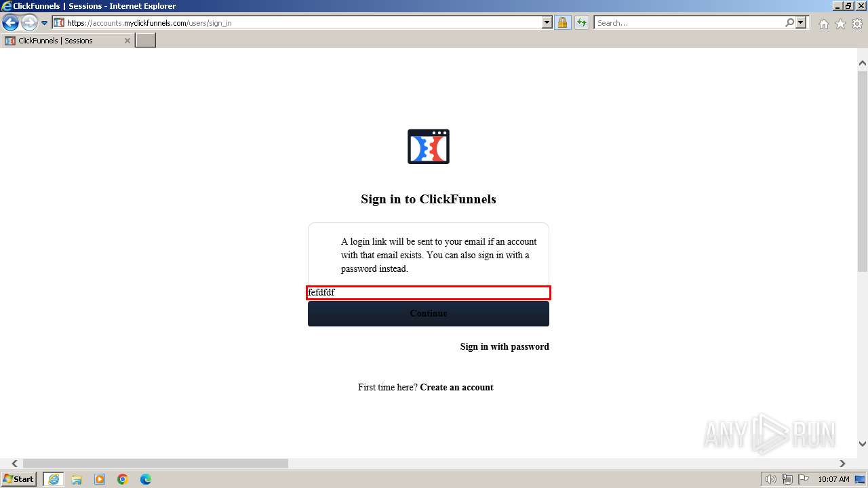Click Create an account link
868x488 pixels.
pyautogui.click(x=457, y=387)
